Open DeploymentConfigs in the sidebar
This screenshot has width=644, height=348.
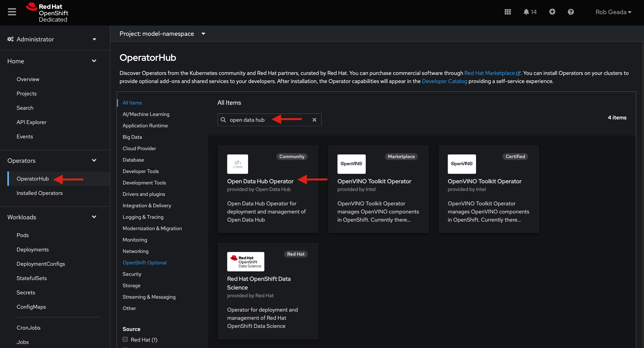tap(41, 264)
